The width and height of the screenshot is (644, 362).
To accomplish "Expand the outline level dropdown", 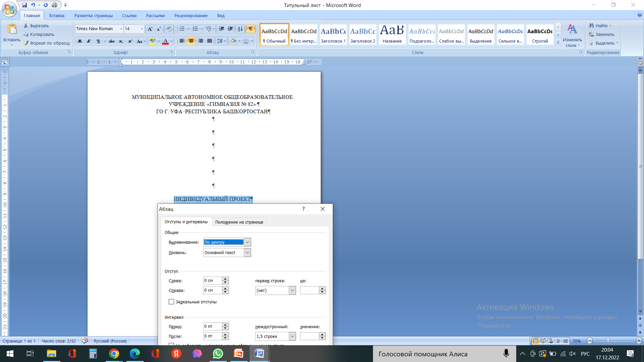I will 247,252.
